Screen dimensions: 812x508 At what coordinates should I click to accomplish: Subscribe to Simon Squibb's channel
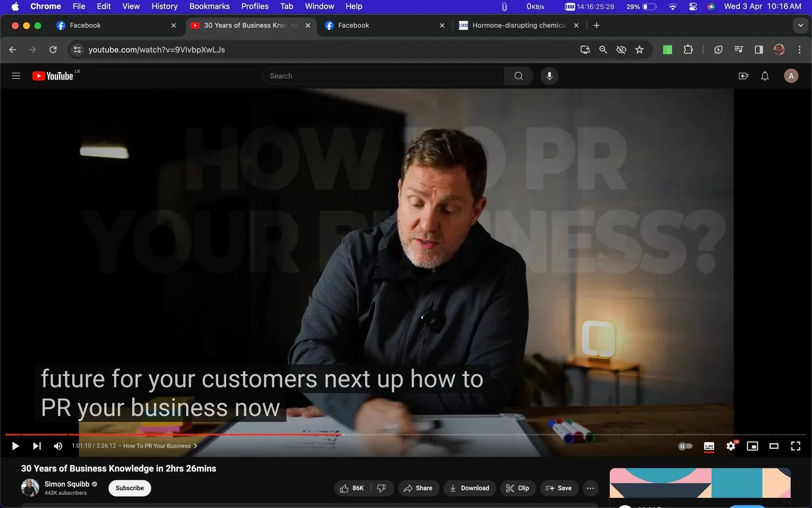[129, 488]
